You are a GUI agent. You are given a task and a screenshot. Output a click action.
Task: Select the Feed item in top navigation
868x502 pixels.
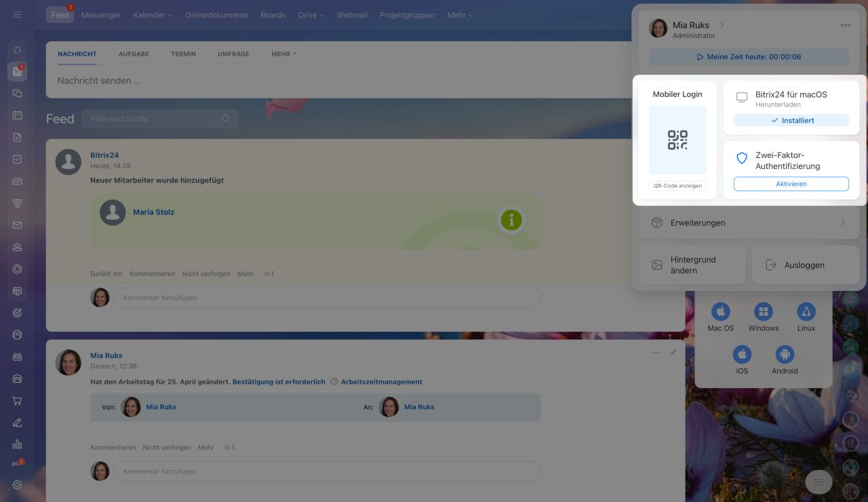click(60, 15)
